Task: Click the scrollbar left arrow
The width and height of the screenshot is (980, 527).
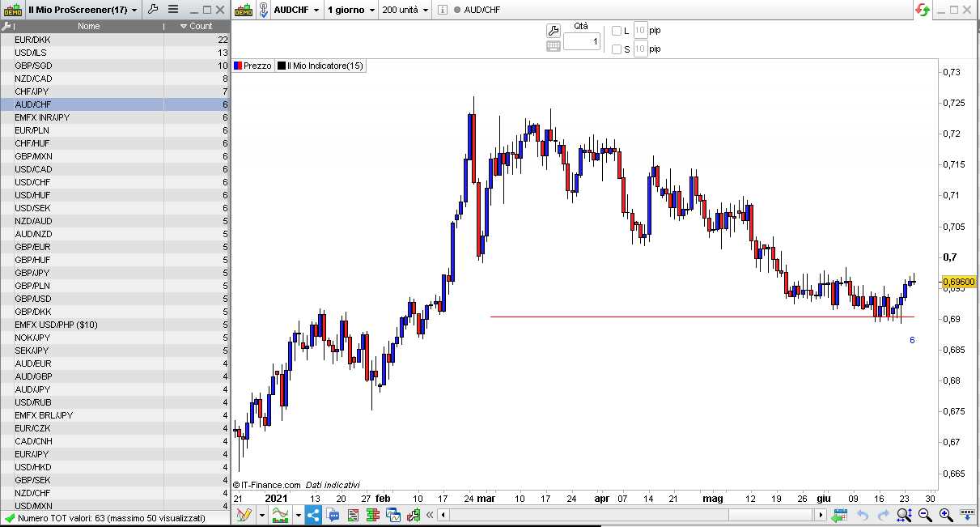Action: [x=444, y=515]
